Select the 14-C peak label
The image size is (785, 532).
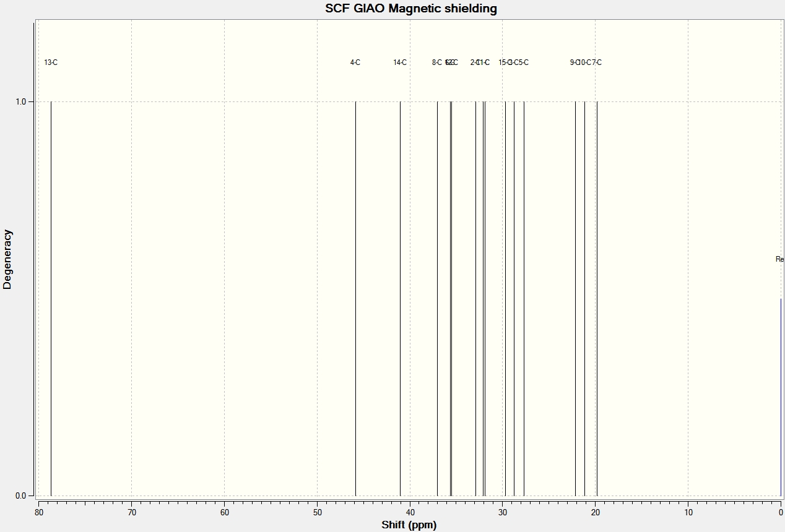coord(400,62)
